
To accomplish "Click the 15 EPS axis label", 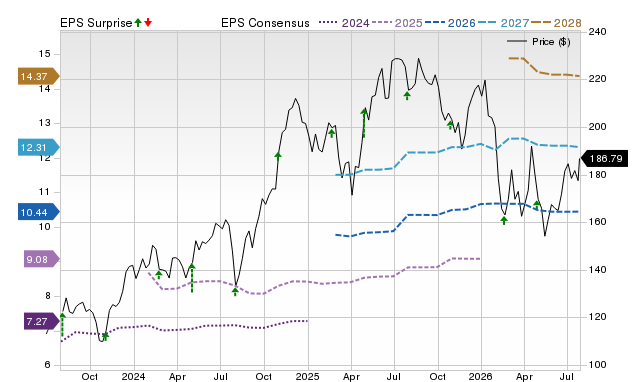I will [x=44, y=54].
